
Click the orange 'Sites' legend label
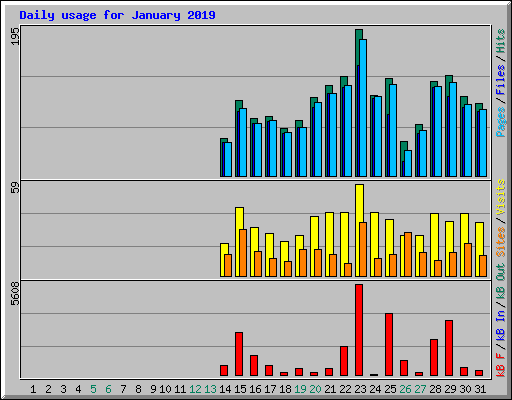coord(501,242)
